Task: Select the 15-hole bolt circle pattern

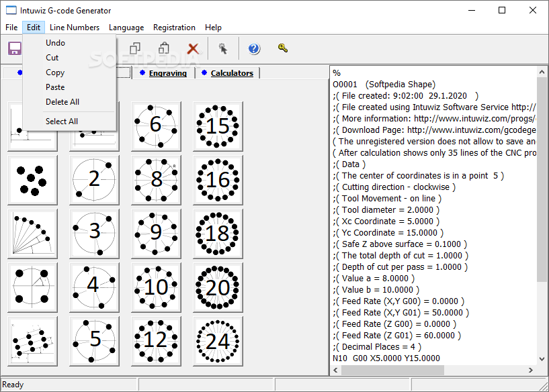Action: click(218, 126)
